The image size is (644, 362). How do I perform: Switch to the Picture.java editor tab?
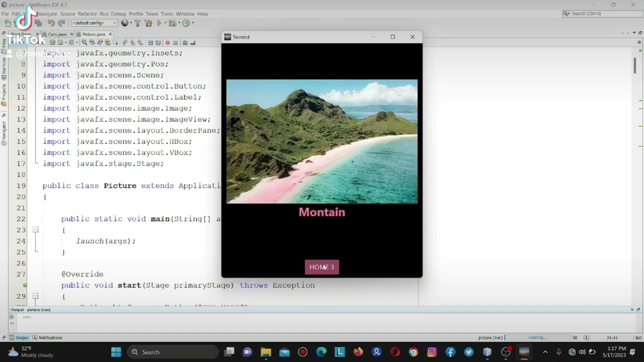point(94,34)
